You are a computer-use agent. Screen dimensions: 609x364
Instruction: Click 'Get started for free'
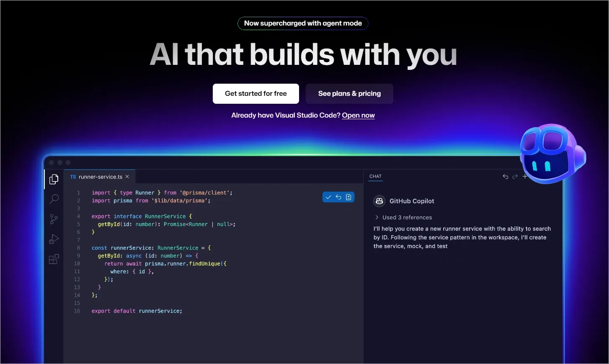coord(255,93)
